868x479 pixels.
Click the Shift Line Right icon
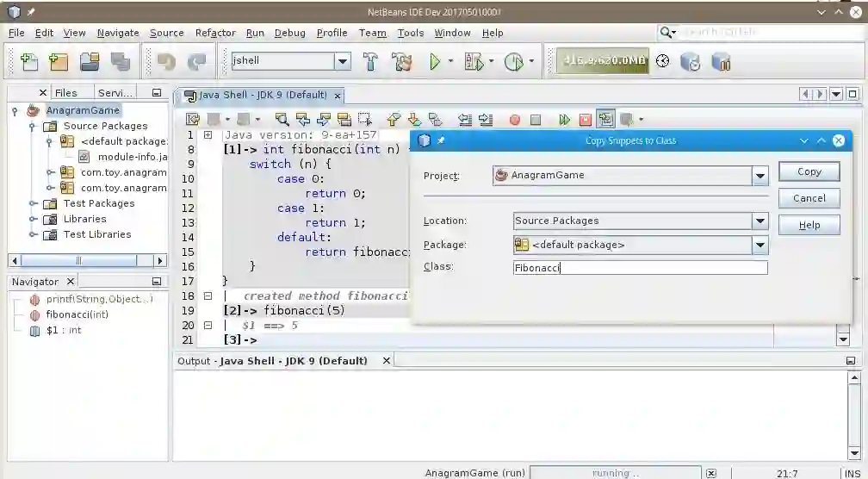(x=486, y=119)
